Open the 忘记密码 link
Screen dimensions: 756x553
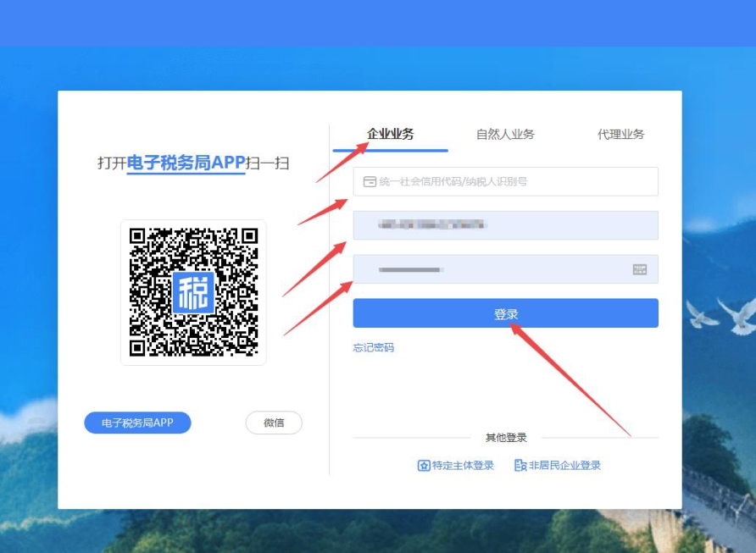374,347
